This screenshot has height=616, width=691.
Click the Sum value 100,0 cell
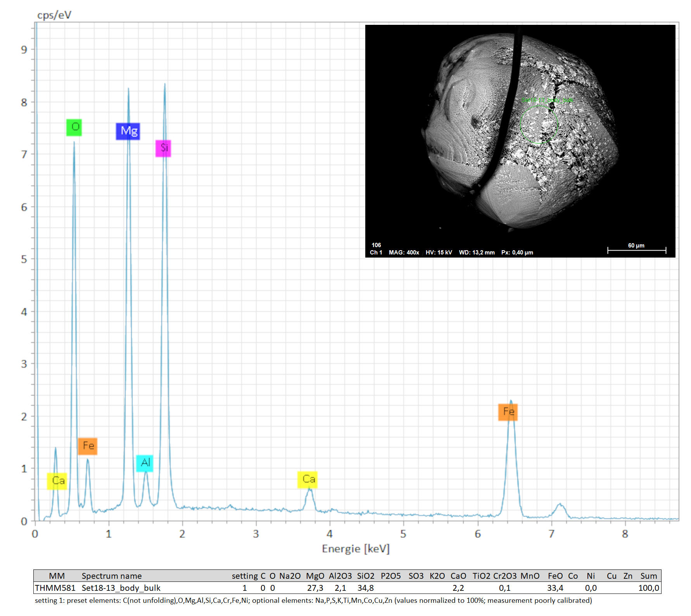(x=648, y=588)
